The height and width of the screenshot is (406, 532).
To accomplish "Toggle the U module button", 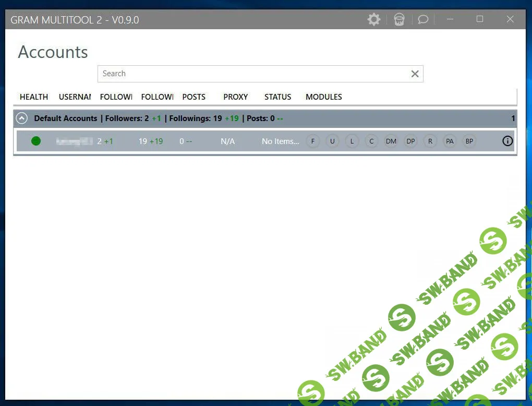I will coord(332,141).
